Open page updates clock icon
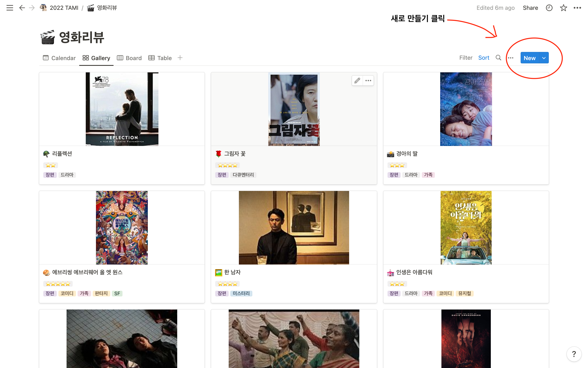 coord(549,8)
